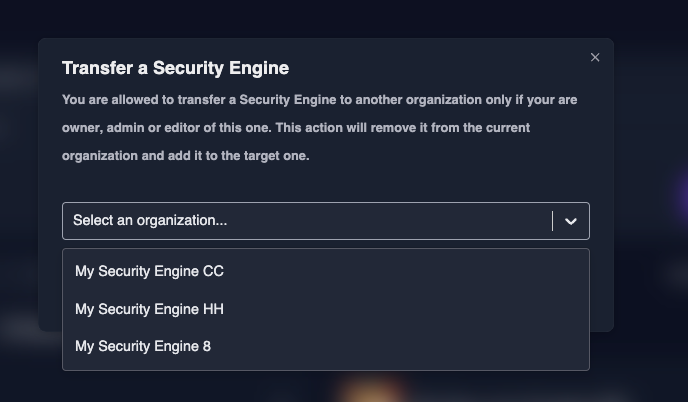The image size is (688, 402).
Task: Select My Security Engine HH from list
Action: click(x=149, y=309)
